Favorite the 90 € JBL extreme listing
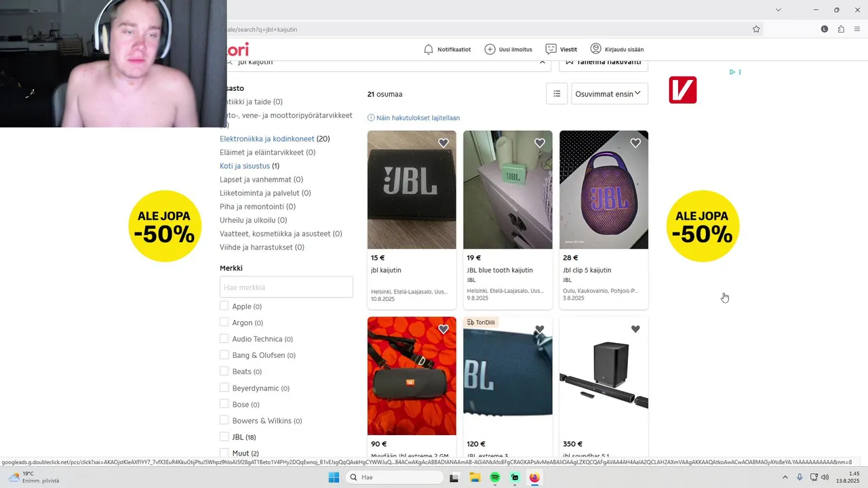Viewport: 868px width, 488px height. pyautogui.click(x=443, y=329)
